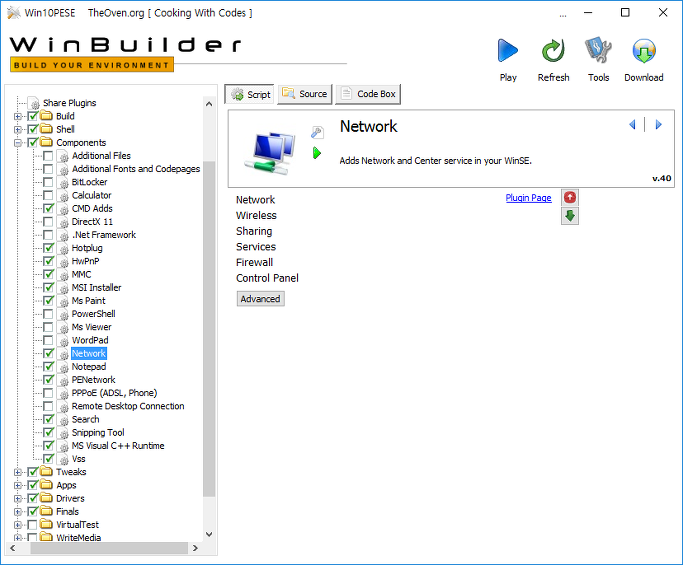
Task: Select the Search script in tree
Action: pos(85,420)
